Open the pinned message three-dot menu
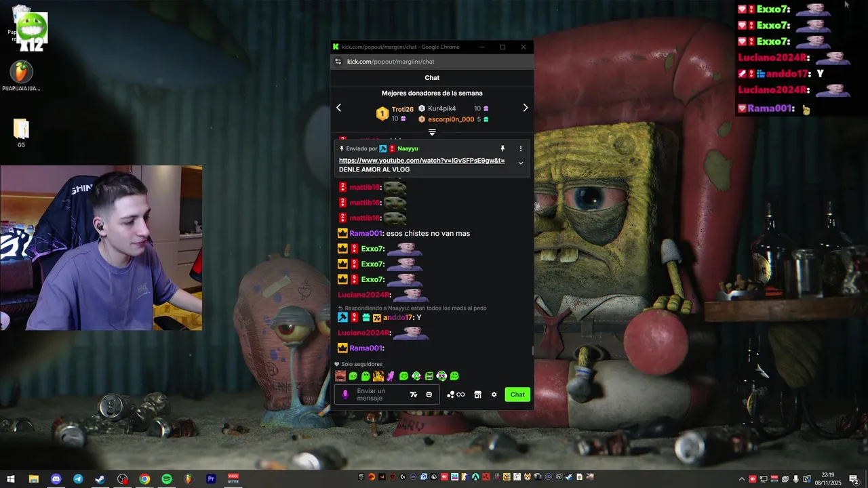868x488 pixels. tap(521, 148)
